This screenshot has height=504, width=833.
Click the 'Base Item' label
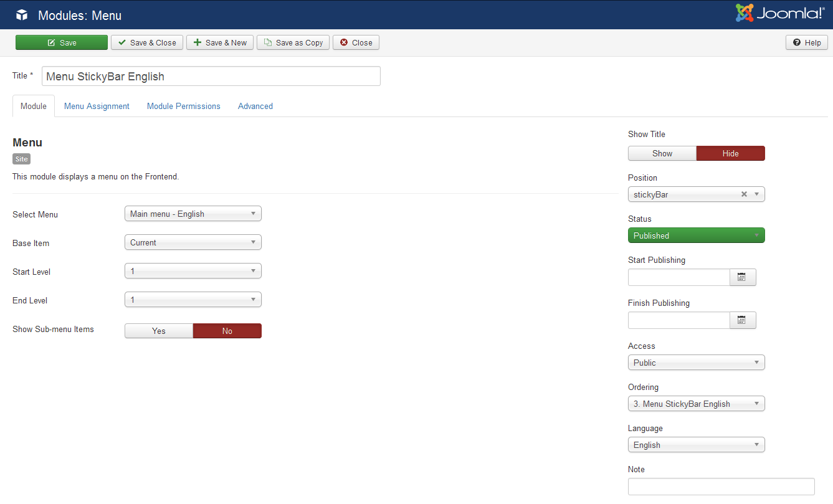(x=31, y=243)
